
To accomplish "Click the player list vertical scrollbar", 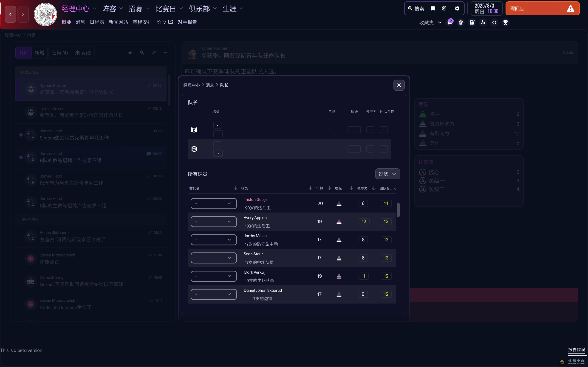I will (398, 210).
